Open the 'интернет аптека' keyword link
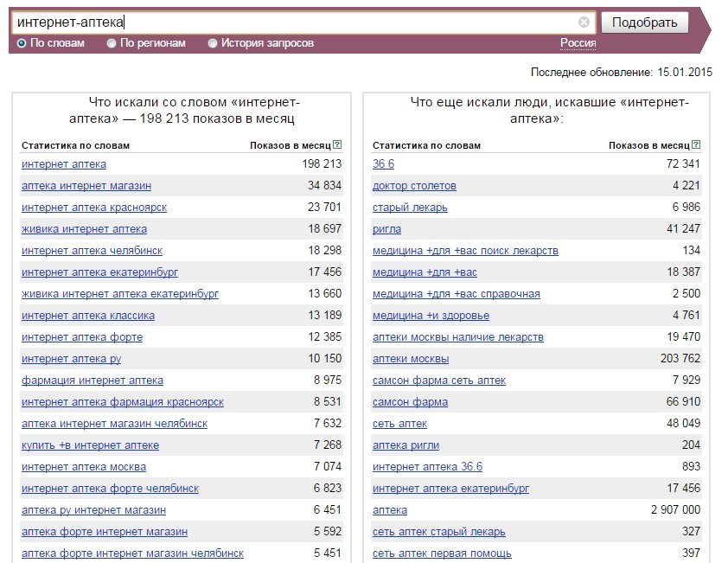728x563 pixels. coord(64,164)
